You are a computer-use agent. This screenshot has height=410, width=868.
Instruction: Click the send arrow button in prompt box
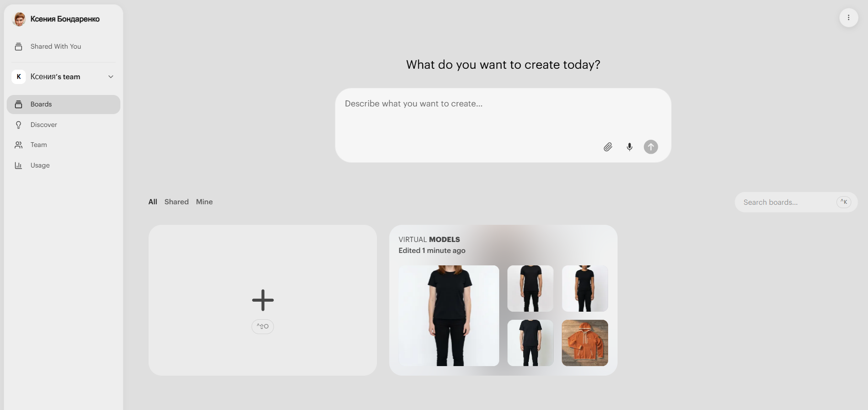point(651,147)
